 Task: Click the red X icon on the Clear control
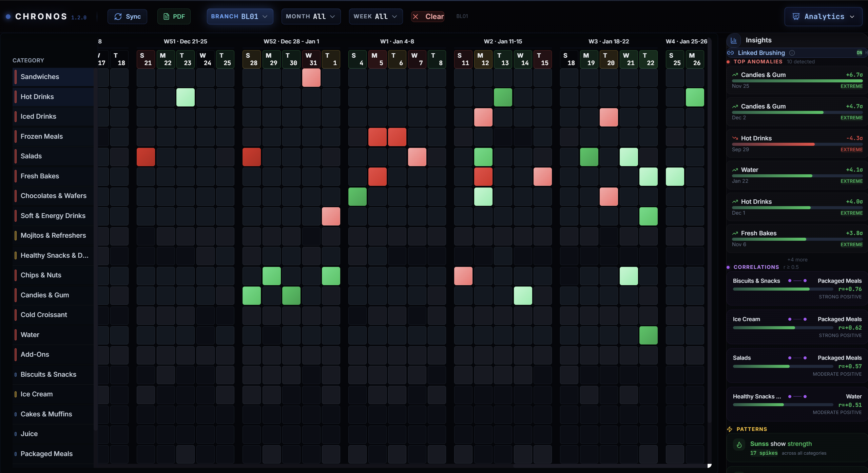416,16
